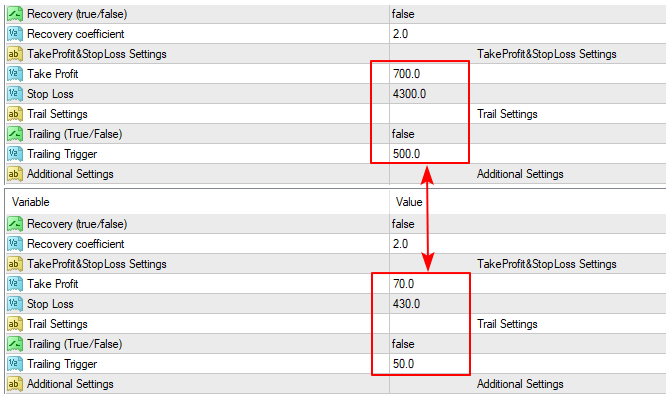Toggle the Trailing false value in the upper table

pyautogui.click(x=403, y=134)
